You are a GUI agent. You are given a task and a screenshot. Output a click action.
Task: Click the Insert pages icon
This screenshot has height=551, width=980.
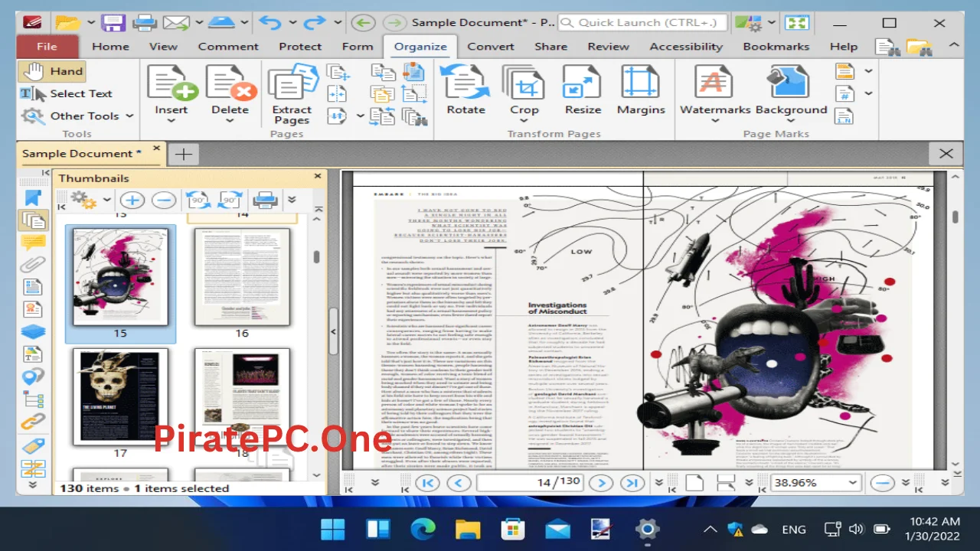coord(172,82)
